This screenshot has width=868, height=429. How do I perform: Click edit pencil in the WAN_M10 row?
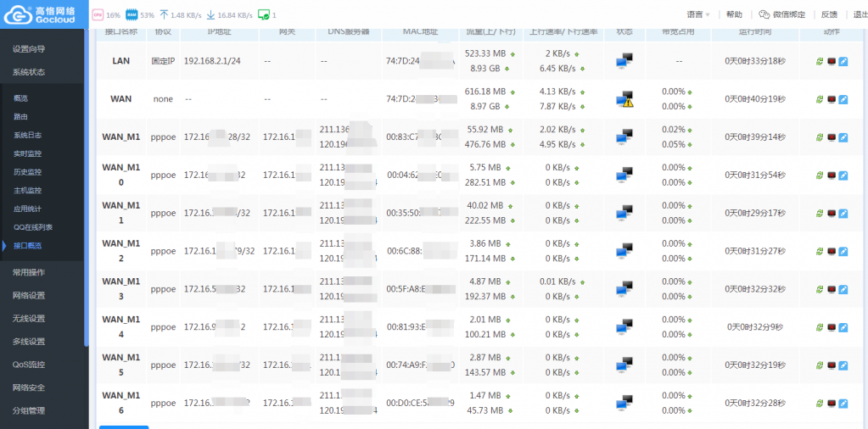(843, 175)
